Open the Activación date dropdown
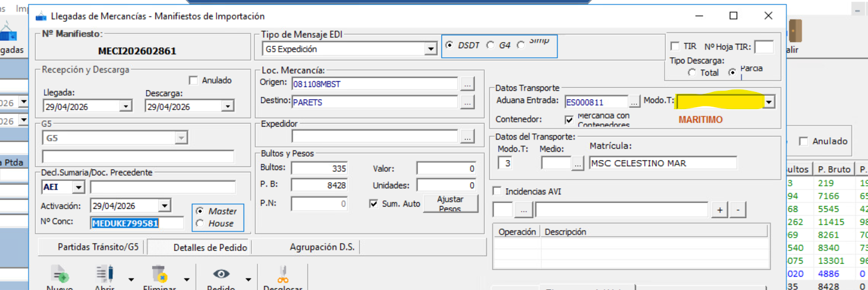Screen dimensions: 868x290 [164, 205]
